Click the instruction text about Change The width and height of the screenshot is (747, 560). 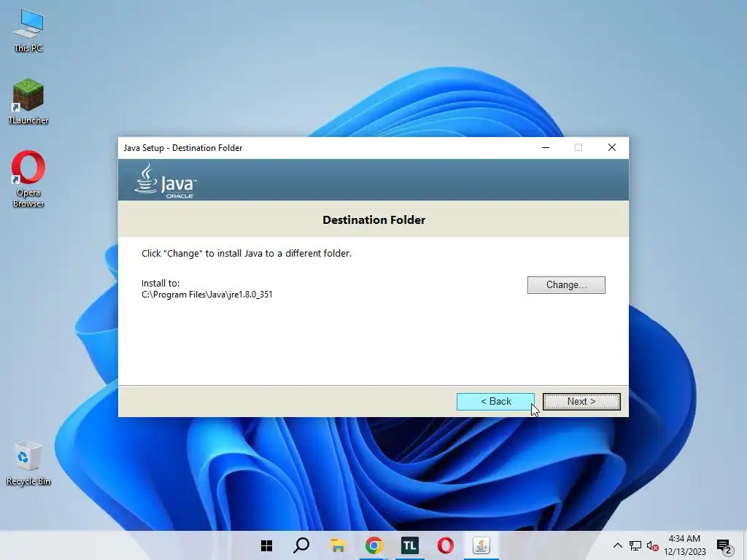click(247, 253)
